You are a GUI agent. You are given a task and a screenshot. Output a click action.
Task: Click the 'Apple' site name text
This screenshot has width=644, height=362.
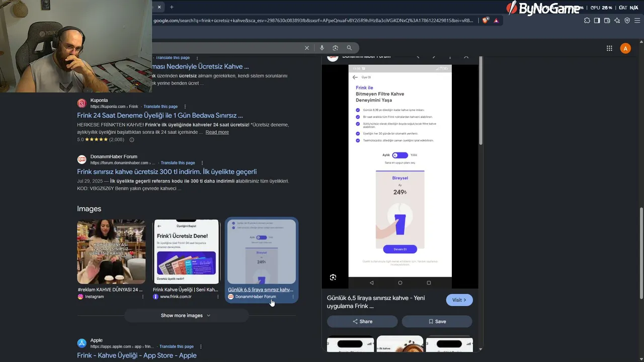tap(97, 340)
